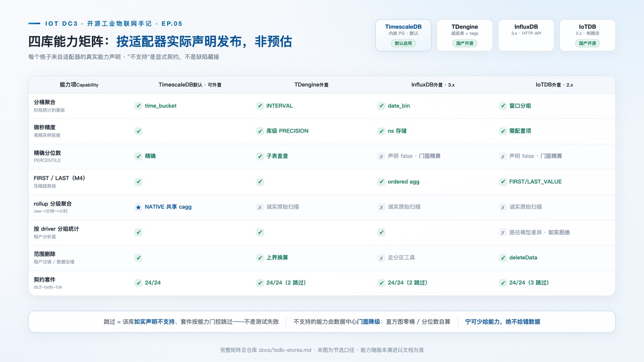Click TimescaleDB check icon in 按 driver 分组统计 row

(x=138, y=232)
